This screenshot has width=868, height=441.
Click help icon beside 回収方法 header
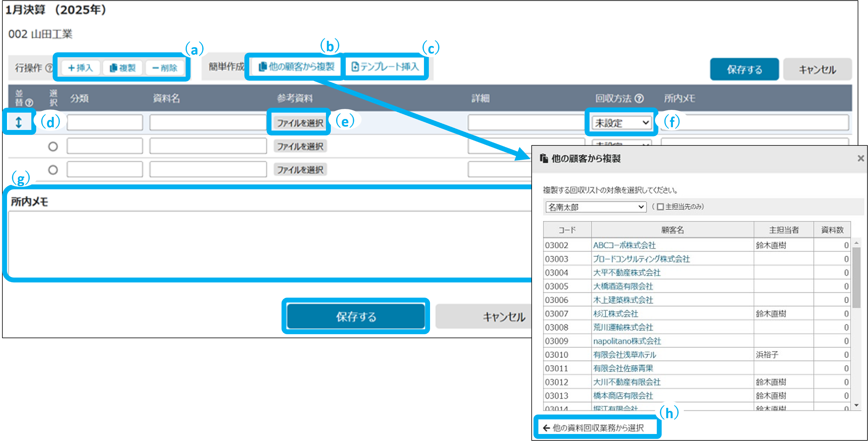639,98
